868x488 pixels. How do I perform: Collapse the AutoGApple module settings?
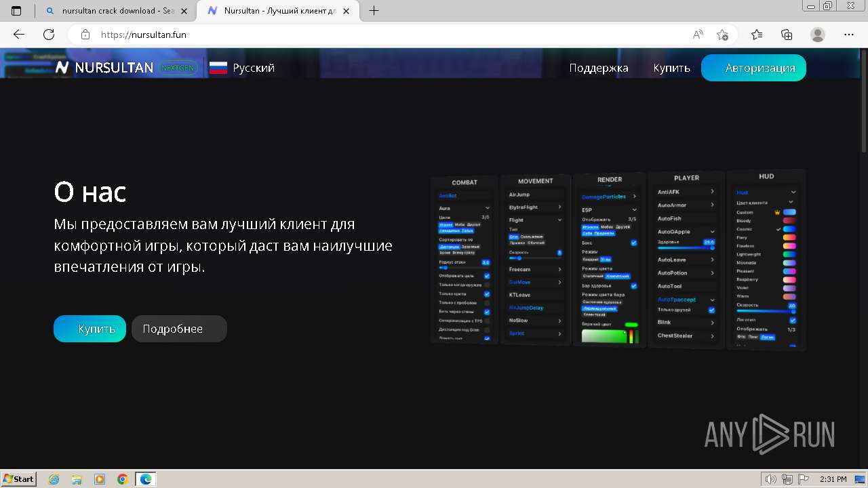point(712,232)
